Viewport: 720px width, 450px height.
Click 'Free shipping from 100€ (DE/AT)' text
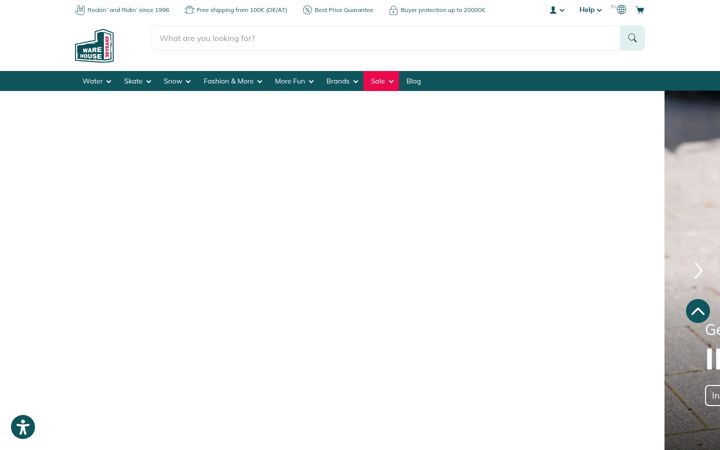242,10
